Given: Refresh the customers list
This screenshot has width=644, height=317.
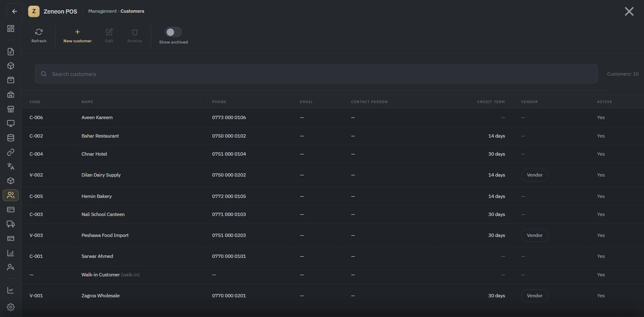Looking at the screenshot, I should [x=39, y=36].
